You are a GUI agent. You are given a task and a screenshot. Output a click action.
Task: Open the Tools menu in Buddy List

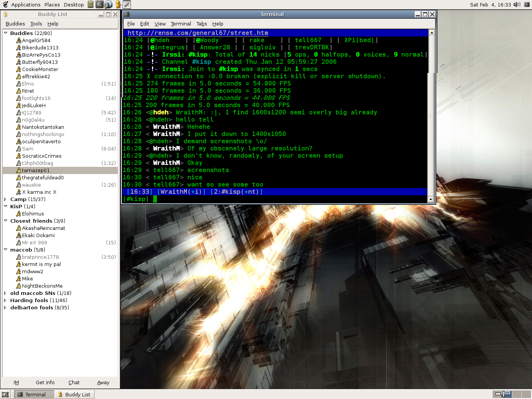point(36,24)
